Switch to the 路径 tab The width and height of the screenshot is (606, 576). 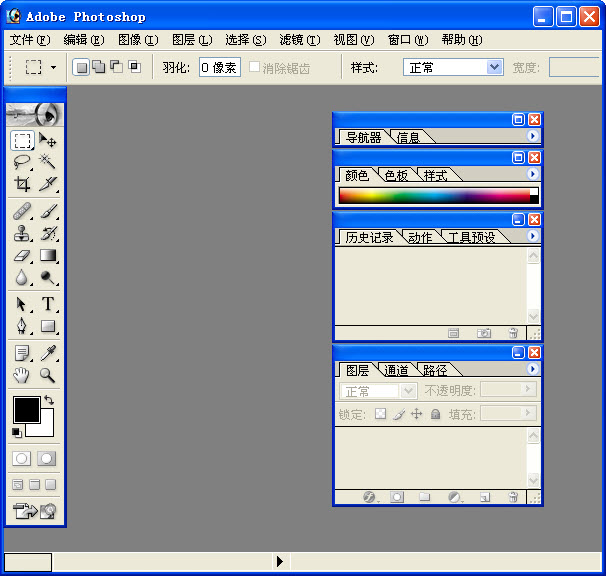[435, 370]
